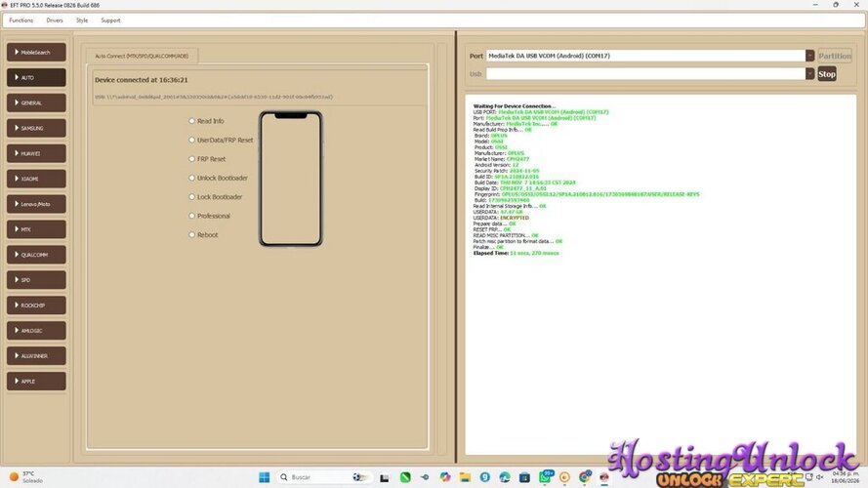Image resolution: width=868 pixels, height=488 pixels.
Task: Click the phone preview image
Action: tap(291, 179)
